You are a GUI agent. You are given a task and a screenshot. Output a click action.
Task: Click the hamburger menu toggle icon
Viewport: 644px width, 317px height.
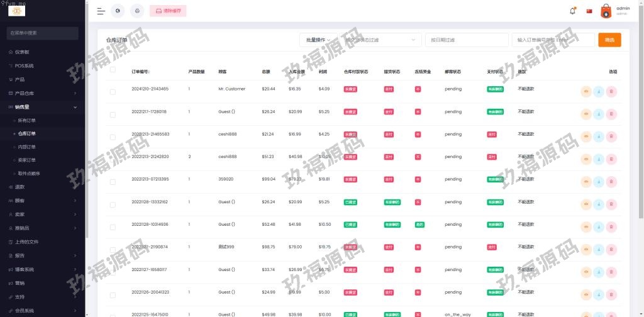[x=101, y=11]
